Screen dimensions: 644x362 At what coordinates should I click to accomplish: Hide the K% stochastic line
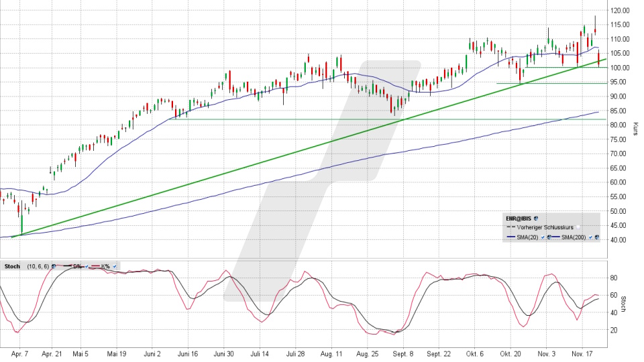click(114, 266)
